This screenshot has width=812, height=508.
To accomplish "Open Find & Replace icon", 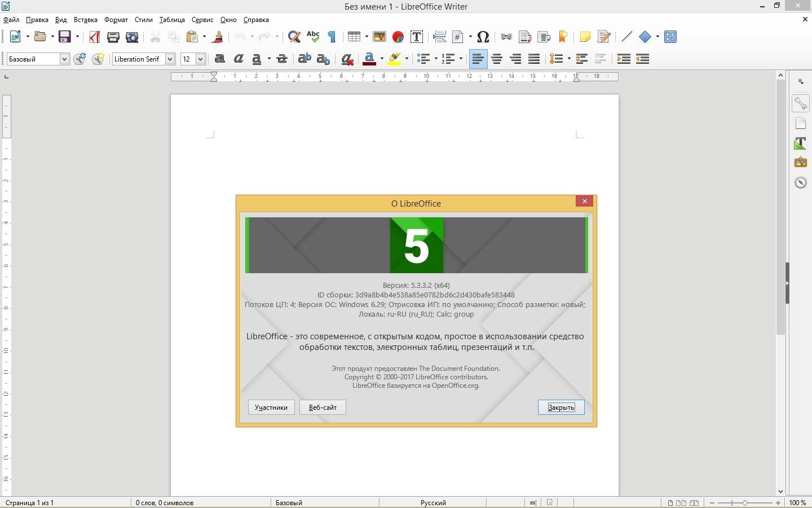I will (294, 37).
